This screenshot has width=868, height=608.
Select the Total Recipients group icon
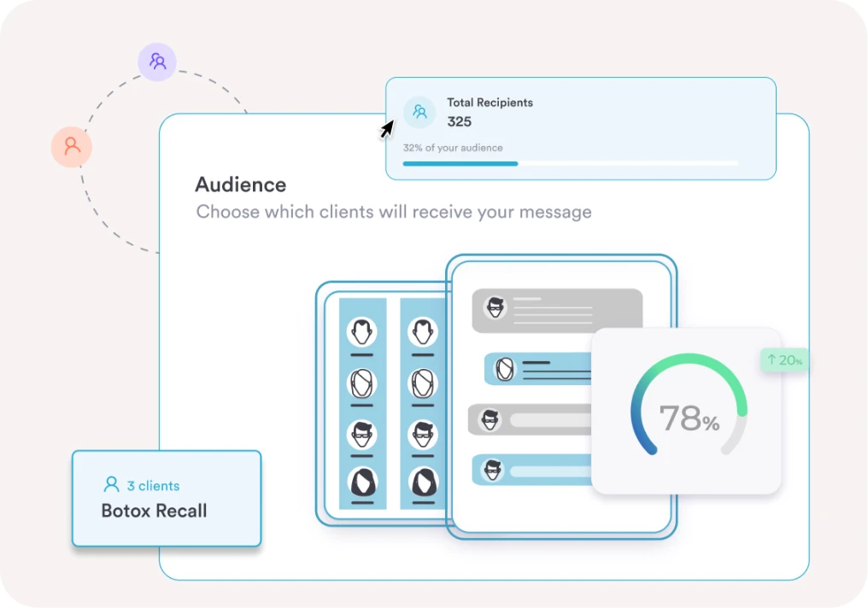click(419, 112)
